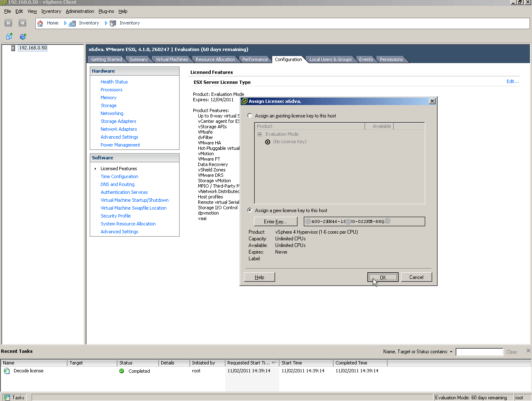Select Assign a new license key option
The image size is (532, 401).
pyautogui.click(x=250, y=210)
